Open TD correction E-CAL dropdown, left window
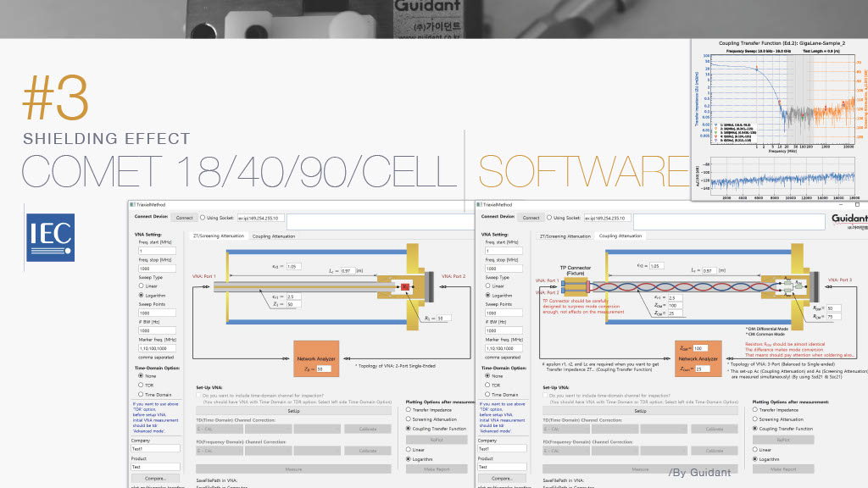The width and height of the screenshot is (868, 488). tap(220, 429)
